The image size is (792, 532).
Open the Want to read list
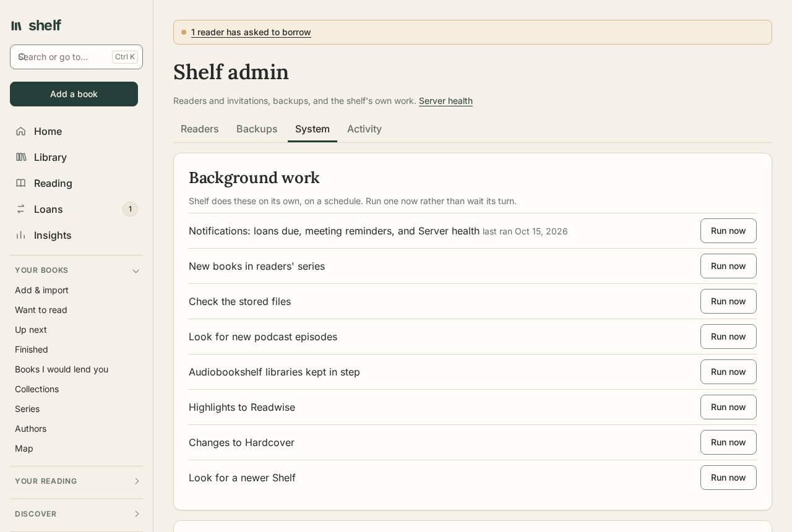pos(41,310)
